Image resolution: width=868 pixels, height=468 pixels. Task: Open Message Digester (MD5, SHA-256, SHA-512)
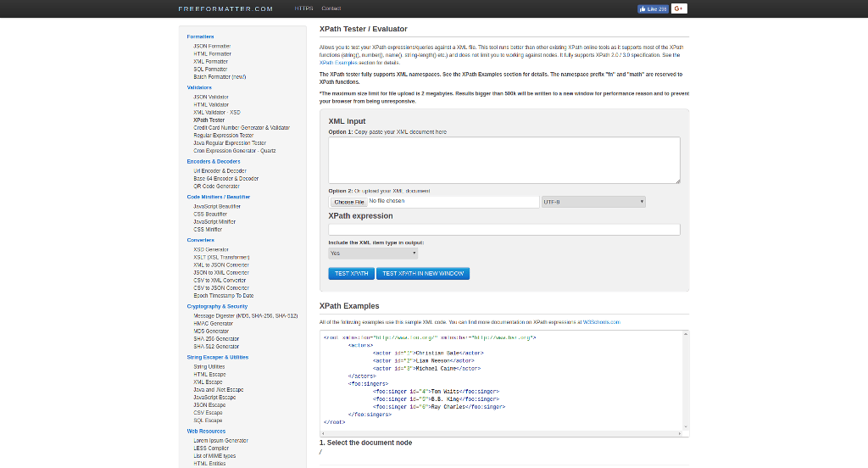pyautogui.click(x=246, y=316)
